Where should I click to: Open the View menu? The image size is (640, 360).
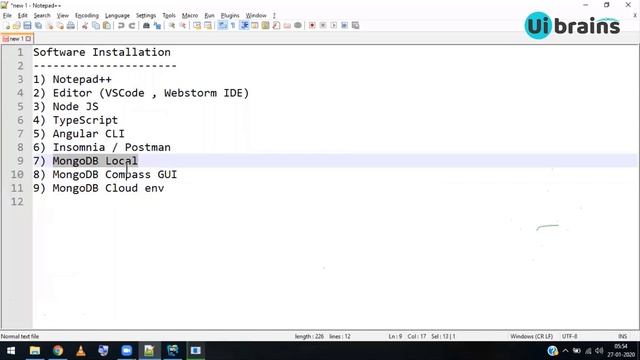pos(62,15)
